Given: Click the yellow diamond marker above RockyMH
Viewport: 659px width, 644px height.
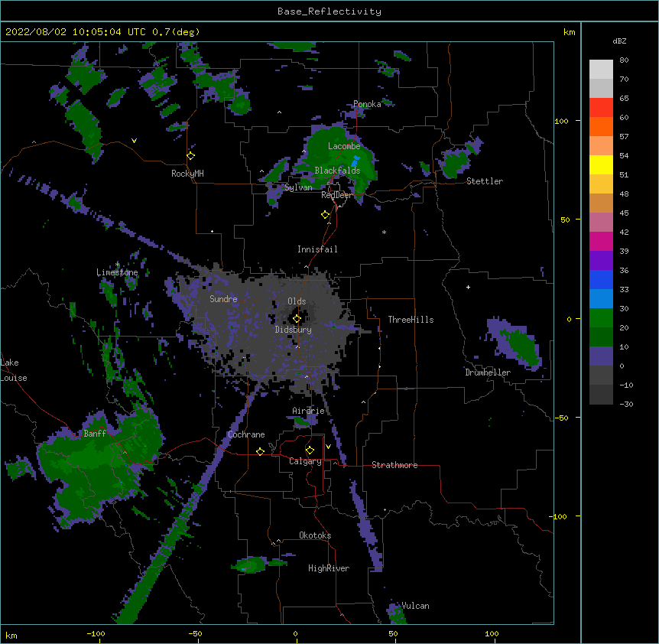Looking at the screenshot, I should (191, 156).
